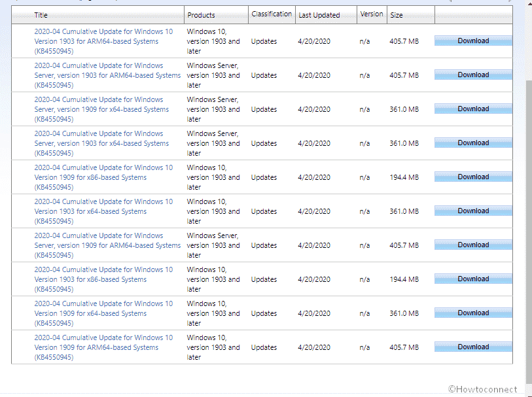Sort by the Last Updated column header

coord(319,15)
